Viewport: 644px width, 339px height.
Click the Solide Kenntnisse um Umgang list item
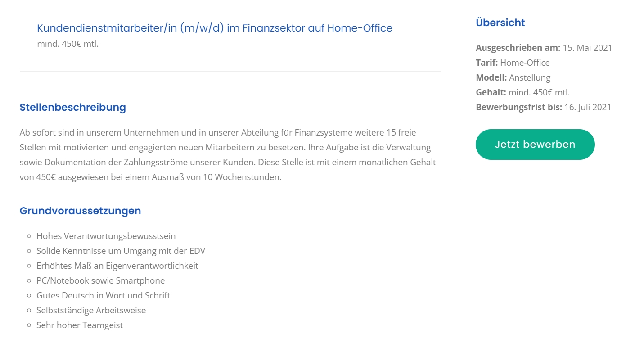121,251
